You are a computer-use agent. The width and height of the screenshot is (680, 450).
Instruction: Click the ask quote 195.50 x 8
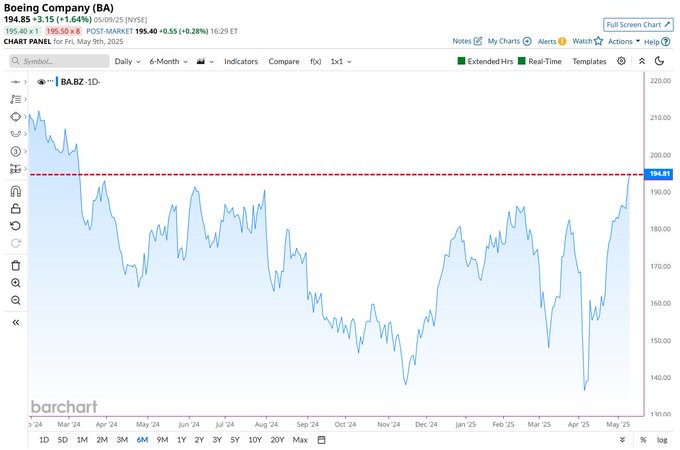[63, 31]
